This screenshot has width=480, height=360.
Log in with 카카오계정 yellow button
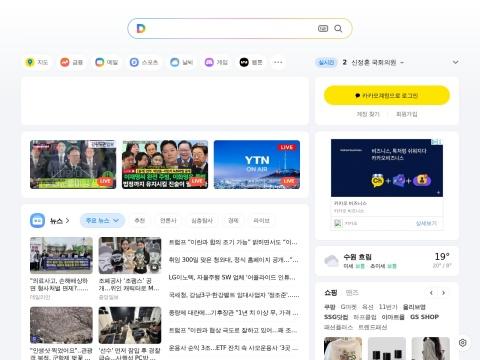pyautogui.click(x=387, y=95)
